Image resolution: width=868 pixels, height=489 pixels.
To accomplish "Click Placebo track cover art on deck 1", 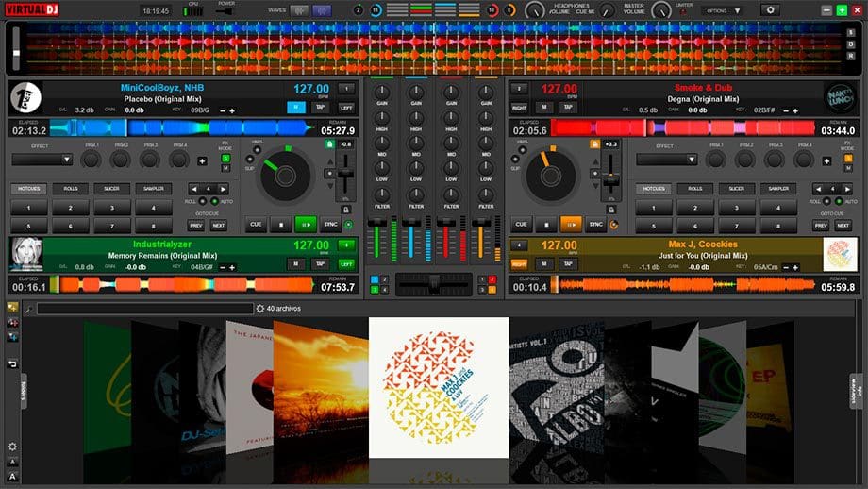I will click(25, 98).
